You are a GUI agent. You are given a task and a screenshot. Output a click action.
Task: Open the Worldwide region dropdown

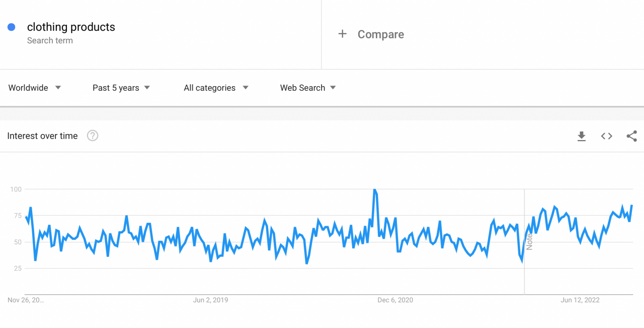pyautogui.click(x=34, y=88)
